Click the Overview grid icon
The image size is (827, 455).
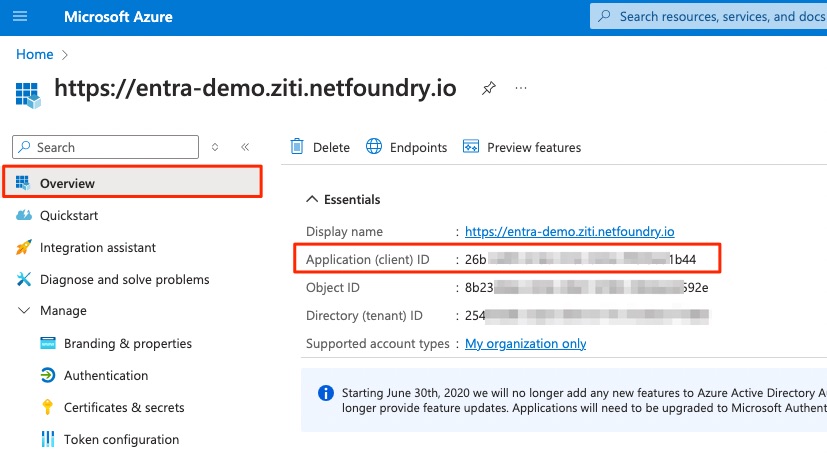click(23, 182)
